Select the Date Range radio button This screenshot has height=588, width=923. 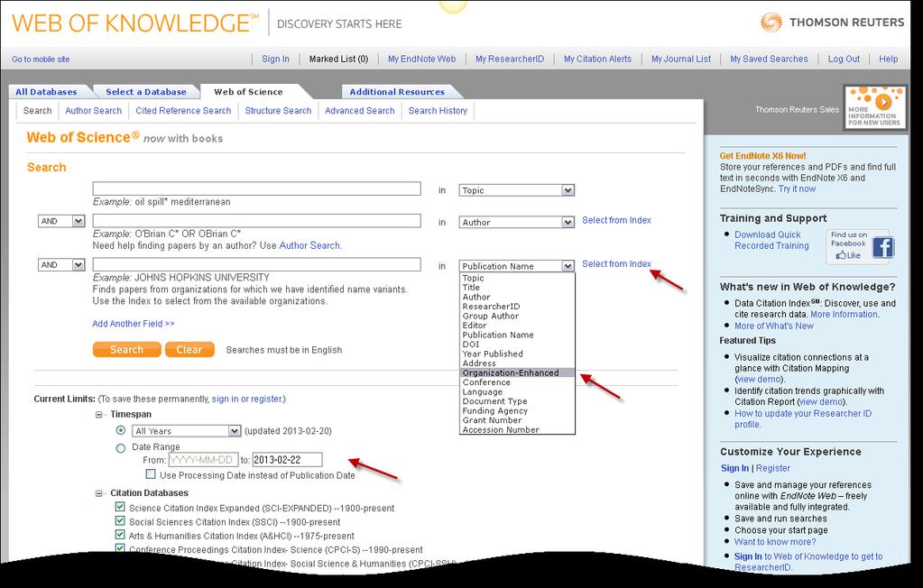121,448
